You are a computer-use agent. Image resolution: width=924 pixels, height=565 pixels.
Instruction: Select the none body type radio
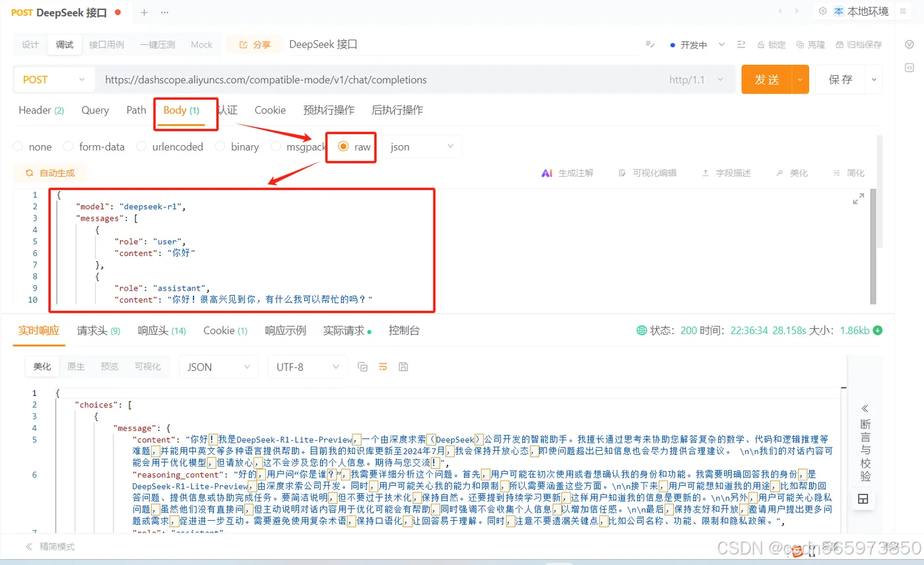pyautogui.click(x=18, y=147)
